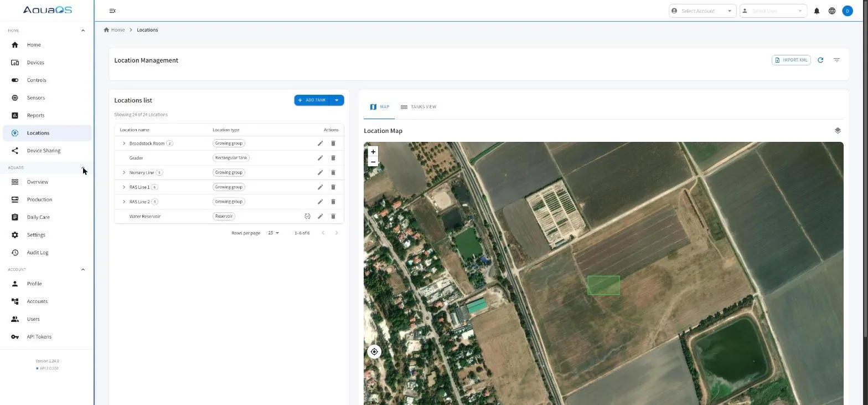Delete the Water Reservoir location
Viewport: 868px width, 405px height.
(x=333, y=217)
